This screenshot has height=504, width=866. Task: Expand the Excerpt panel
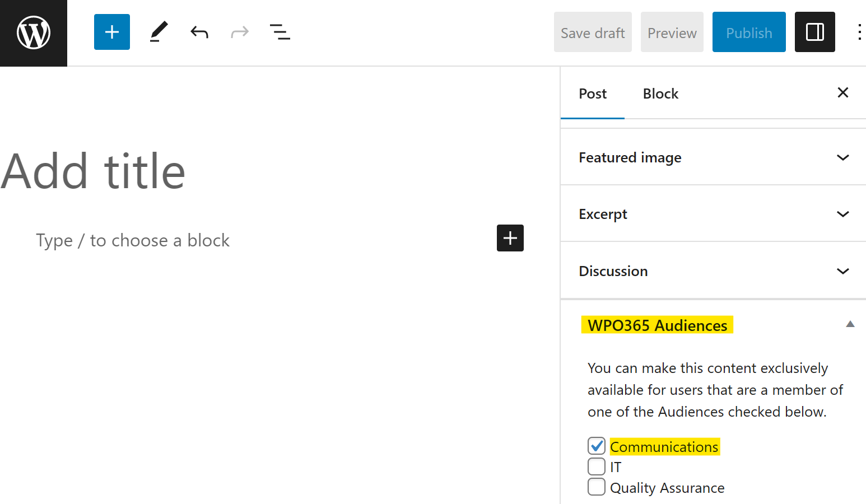tap(713, 214)
